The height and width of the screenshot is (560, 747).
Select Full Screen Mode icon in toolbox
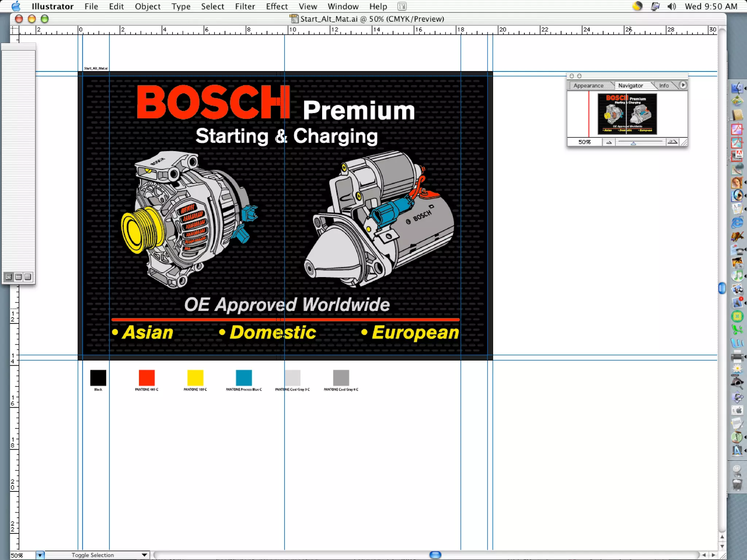point(28,277)
